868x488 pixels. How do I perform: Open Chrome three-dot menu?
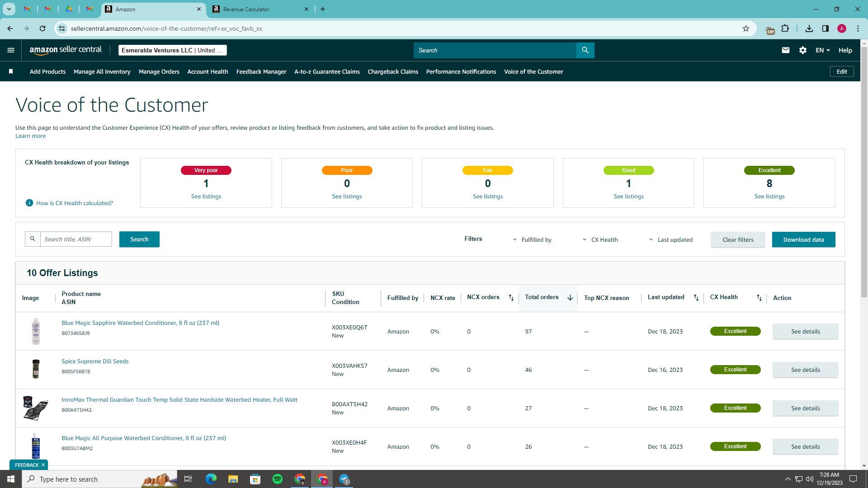tap(858, 28)
